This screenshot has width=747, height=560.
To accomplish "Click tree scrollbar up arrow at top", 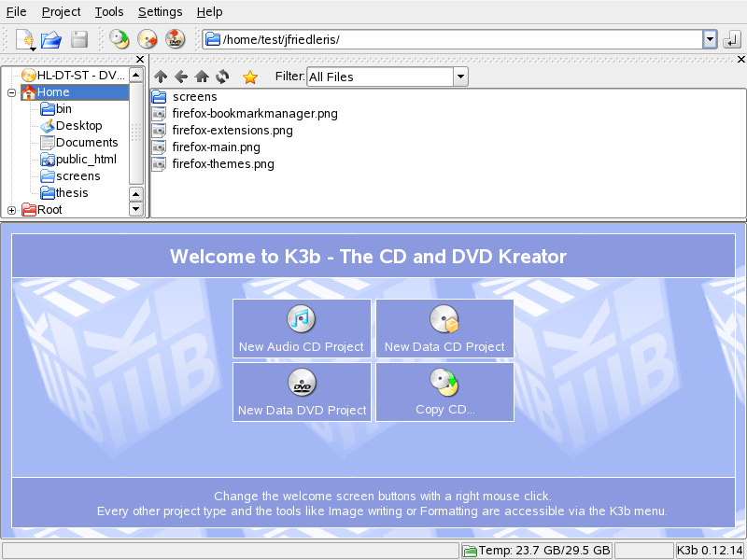I will (x=136, y=76).
